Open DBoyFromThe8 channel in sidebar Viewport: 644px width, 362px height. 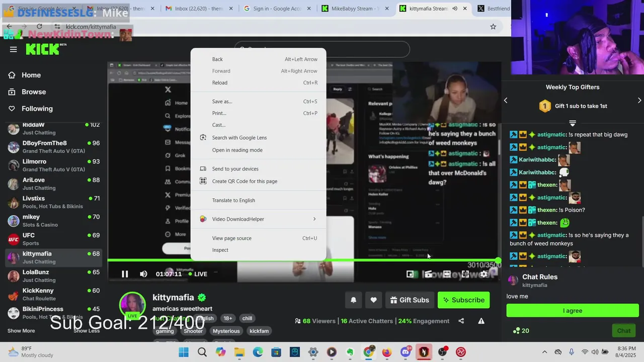coord(53,147)
